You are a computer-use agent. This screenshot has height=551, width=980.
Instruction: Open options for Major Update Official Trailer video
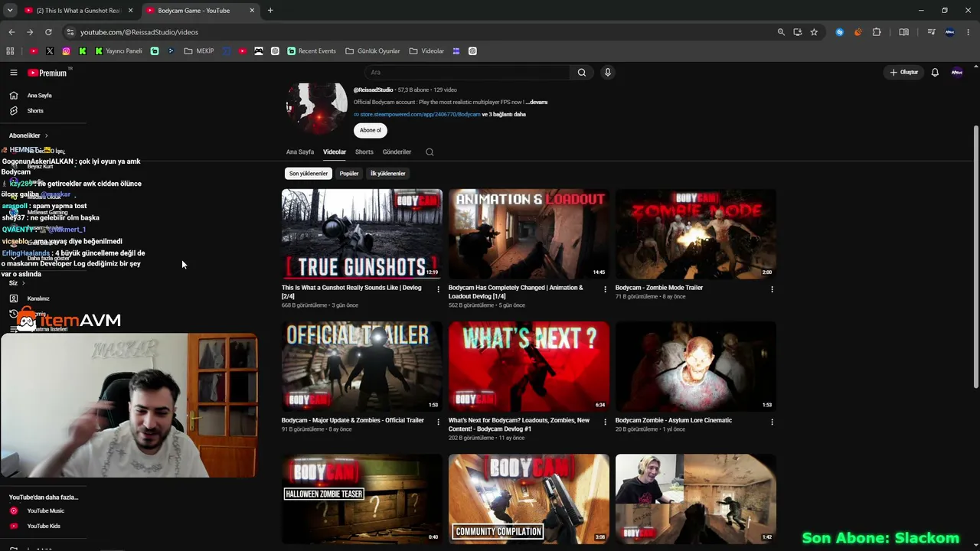(438, 422)
